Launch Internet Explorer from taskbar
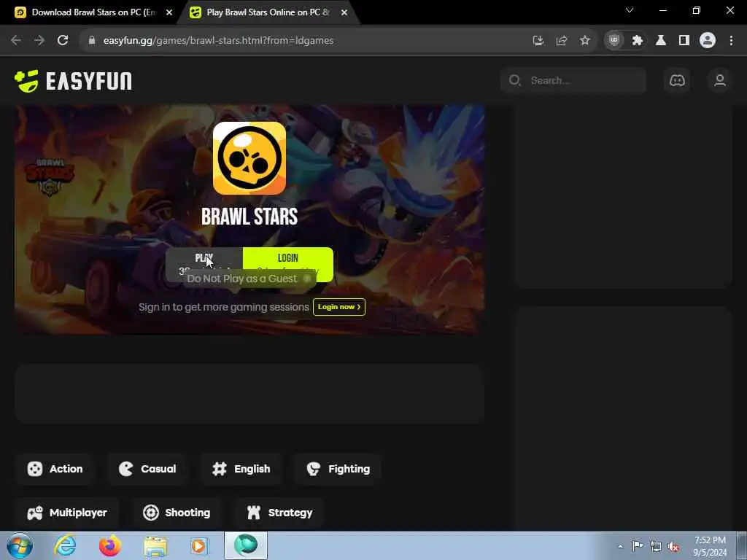The height and width of the screenshot is (560, 747). point(65,545)
